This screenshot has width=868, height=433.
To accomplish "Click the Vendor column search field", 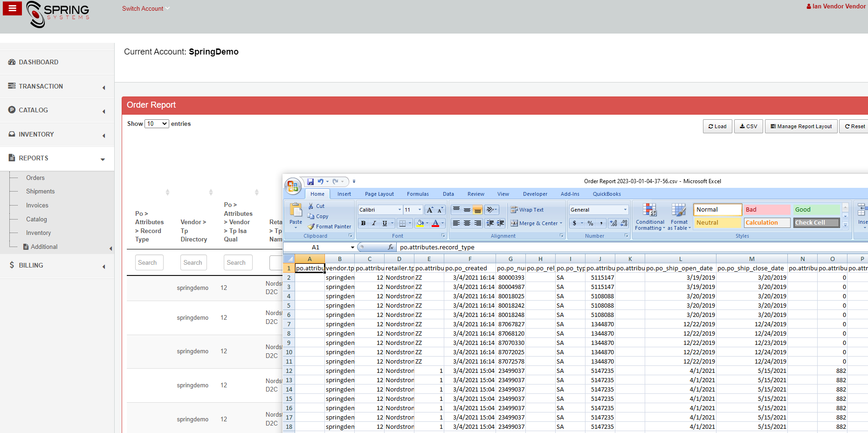I will click(193, 262).
